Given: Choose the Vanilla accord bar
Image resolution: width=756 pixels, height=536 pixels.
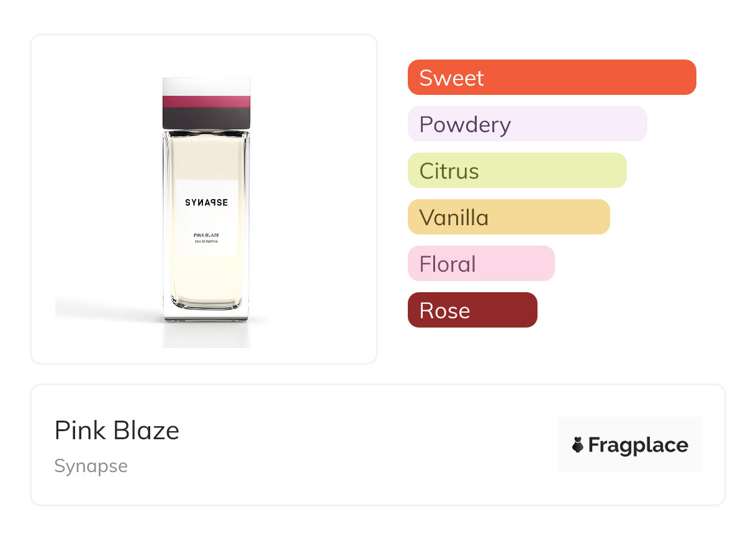Looking at the screenshot, I should click(x=508, y=217).
